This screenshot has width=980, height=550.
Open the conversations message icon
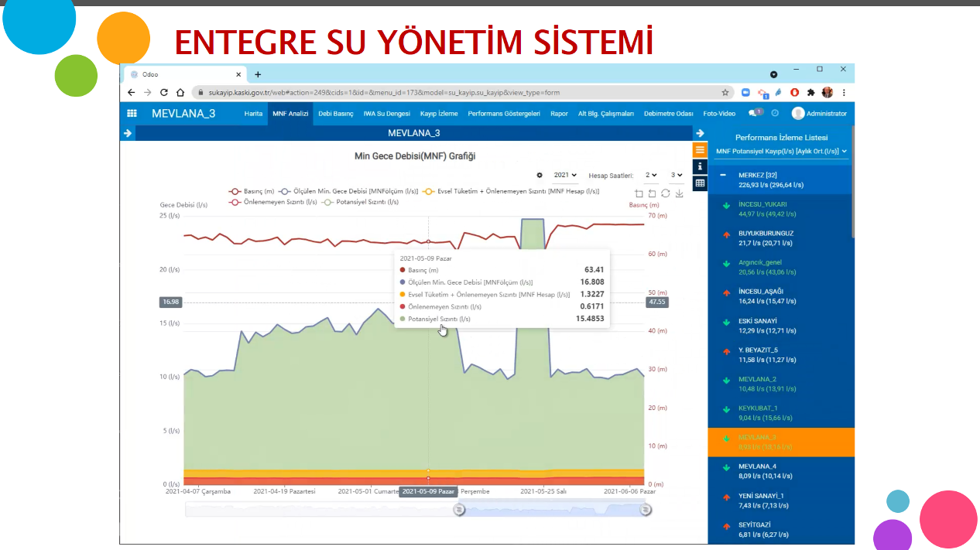point(753,113)
